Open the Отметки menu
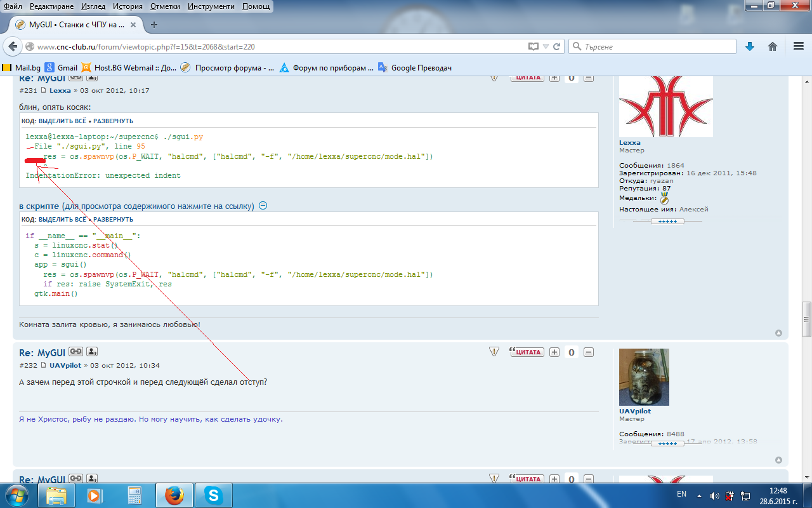This screenshot has width=812, height=508. (166, 6)
